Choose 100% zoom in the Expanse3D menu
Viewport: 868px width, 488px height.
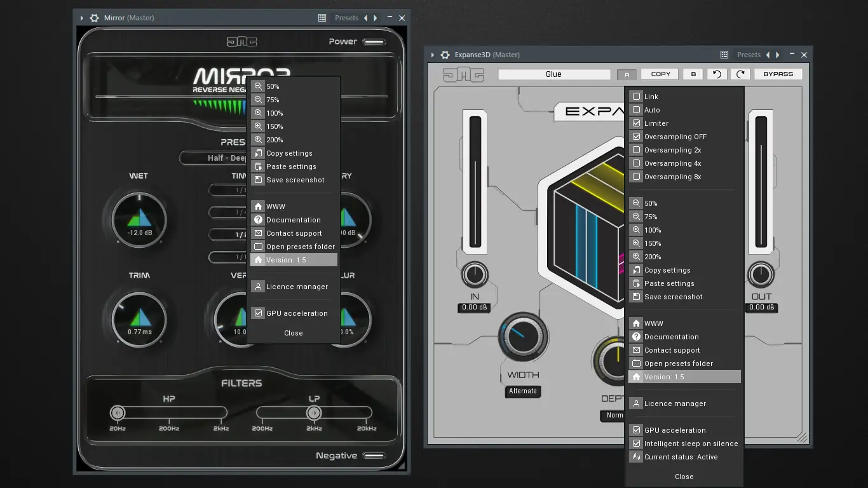point(684,230)
